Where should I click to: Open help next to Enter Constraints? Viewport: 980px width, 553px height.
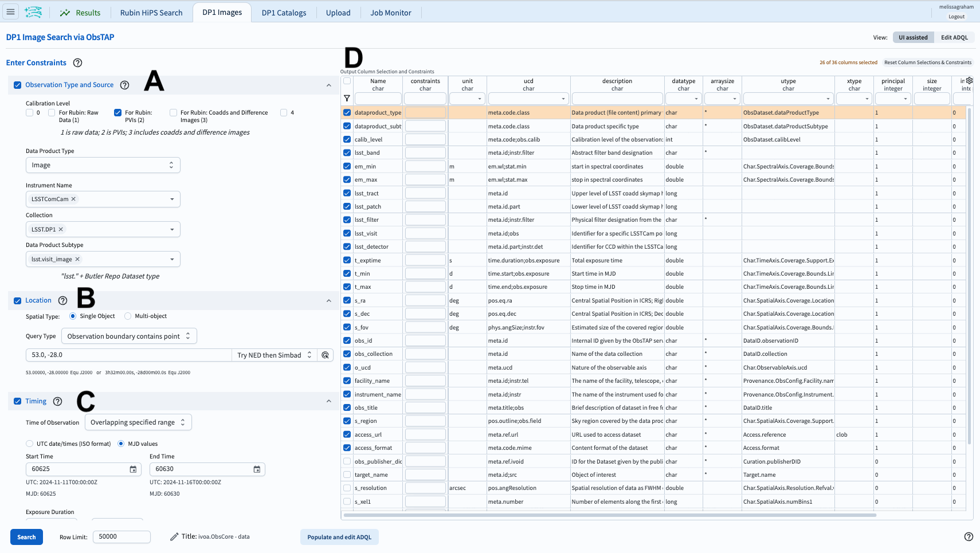click(77, 62)
